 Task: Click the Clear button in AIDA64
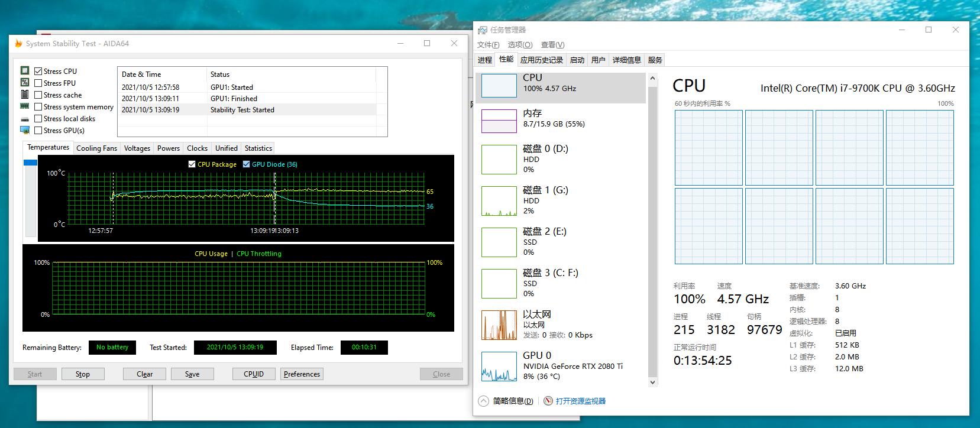click(145, 374)
